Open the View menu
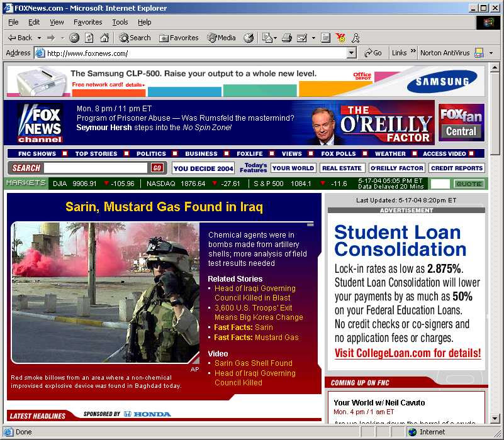Image resolution: width=504 pixels, height=440 pixels. (57, 22)
